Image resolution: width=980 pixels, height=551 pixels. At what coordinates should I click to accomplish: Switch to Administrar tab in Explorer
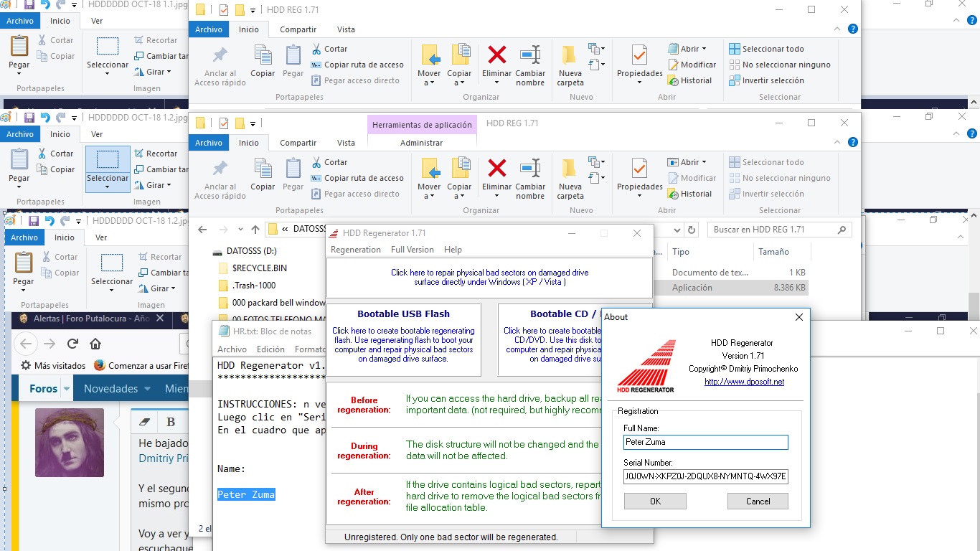(421, 143)
